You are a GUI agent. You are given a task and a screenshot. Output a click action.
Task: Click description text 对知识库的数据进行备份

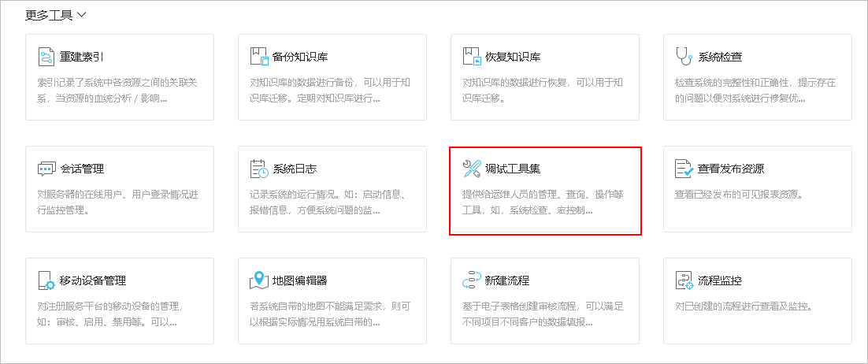pos(330,91)
